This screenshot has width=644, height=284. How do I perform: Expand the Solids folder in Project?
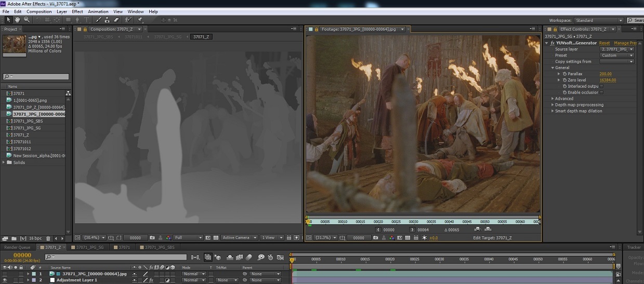tap(4, 163)
